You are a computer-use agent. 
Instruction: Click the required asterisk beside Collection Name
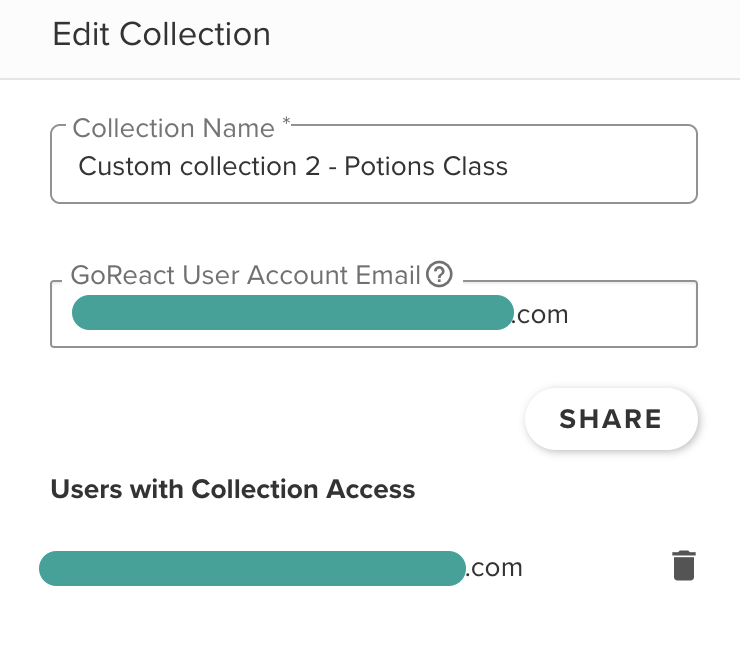(286, 121)
